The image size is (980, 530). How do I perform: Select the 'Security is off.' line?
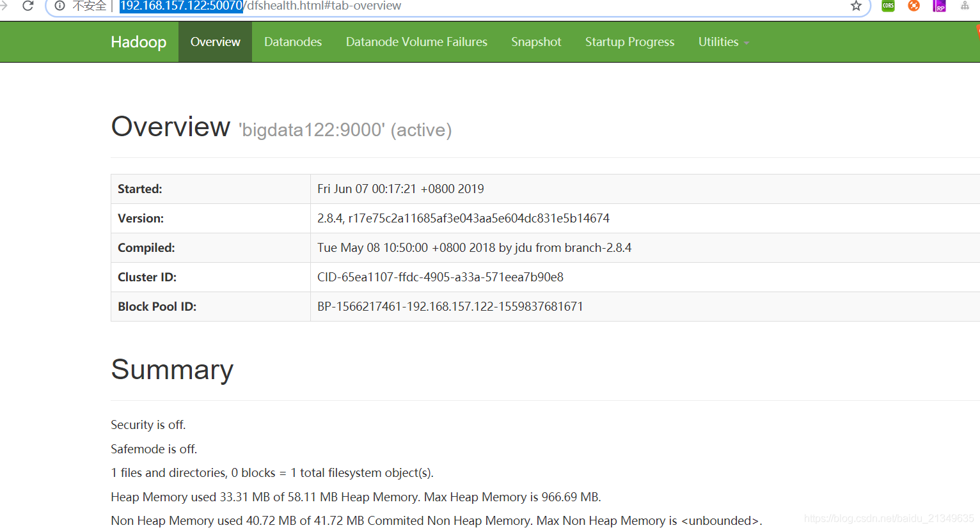pyautogui.click(x=148, y=425)
